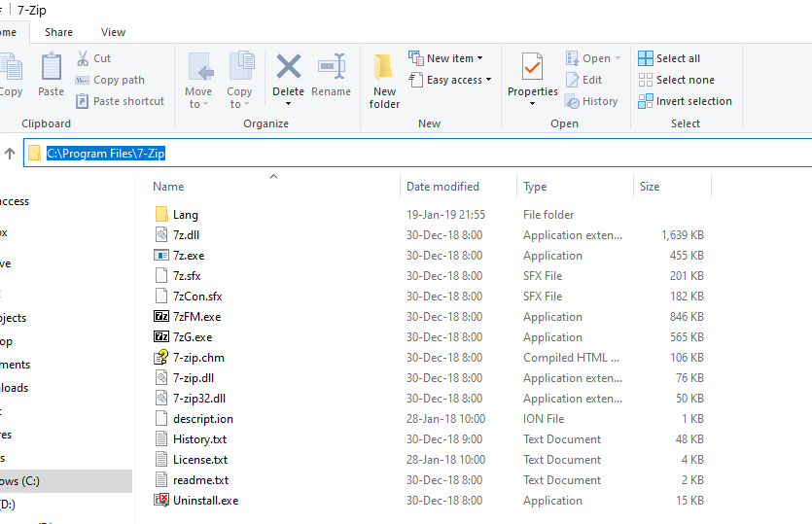Click Select none

[x=676, y=80]
